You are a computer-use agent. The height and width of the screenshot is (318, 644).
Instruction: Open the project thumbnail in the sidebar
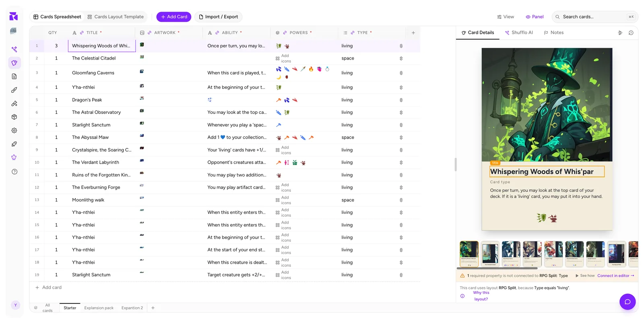click(13, 31)
